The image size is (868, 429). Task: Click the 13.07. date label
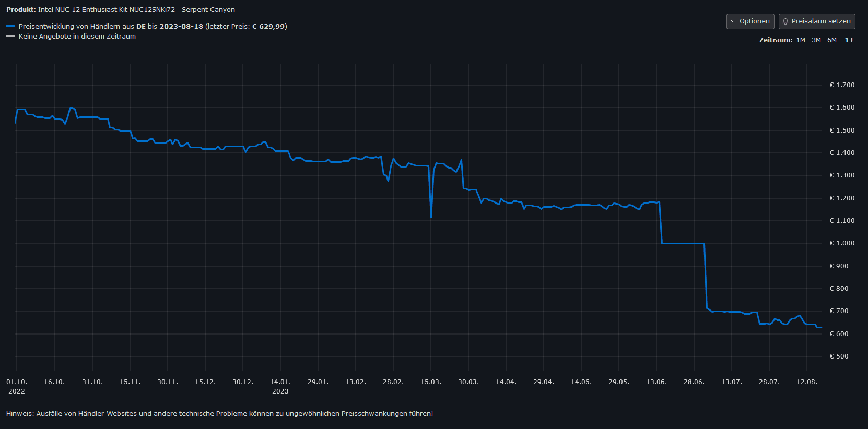click(x=732, y=382)
